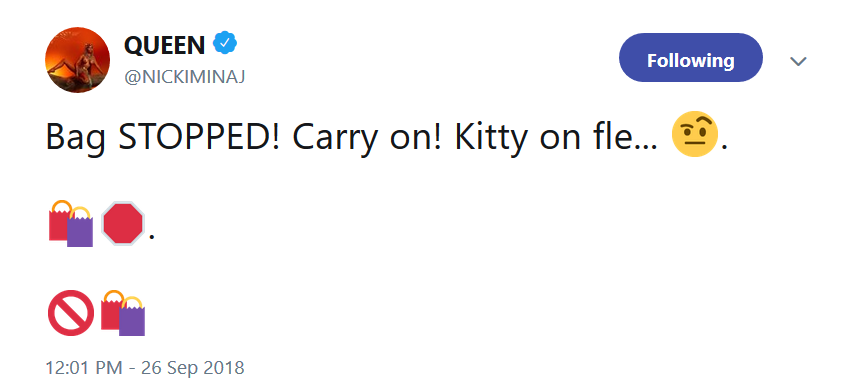Click the raised eyebrow face emoji
This screenshot has width=854, height=388.
694,134
